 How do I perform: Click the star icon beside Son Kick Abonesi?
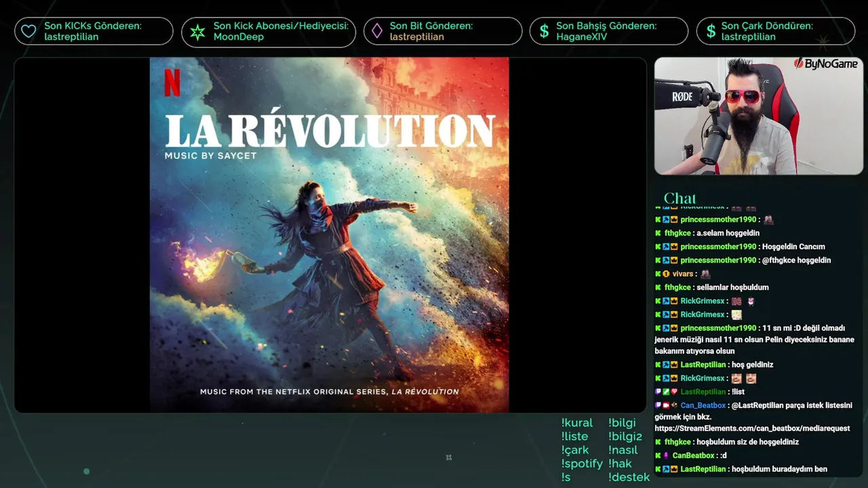[197, 32]
